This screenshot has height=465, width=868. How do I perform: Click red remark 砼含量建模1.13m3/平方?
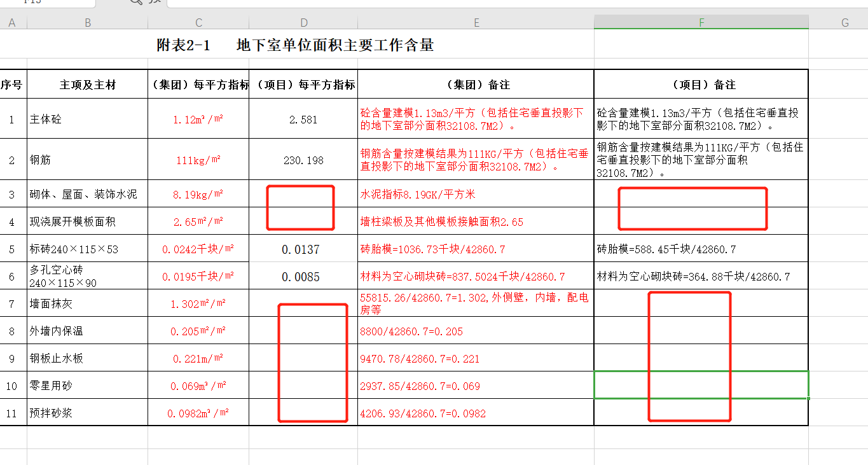(472, 119)
